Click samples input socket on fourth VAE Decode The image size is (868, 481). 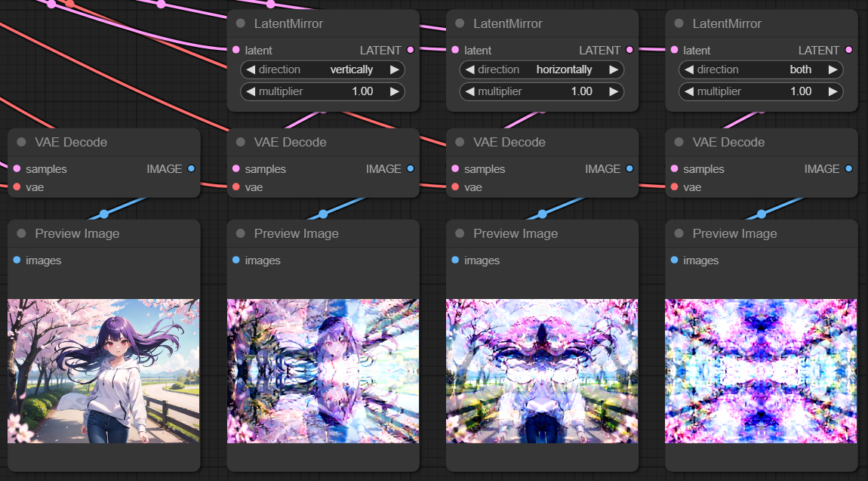(674, 168)
